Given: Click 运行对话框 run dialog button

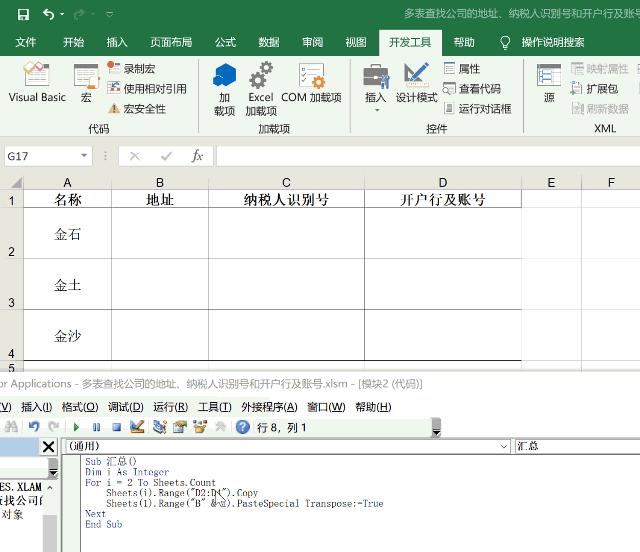Looking at the screenshot, I should point(478,109).
